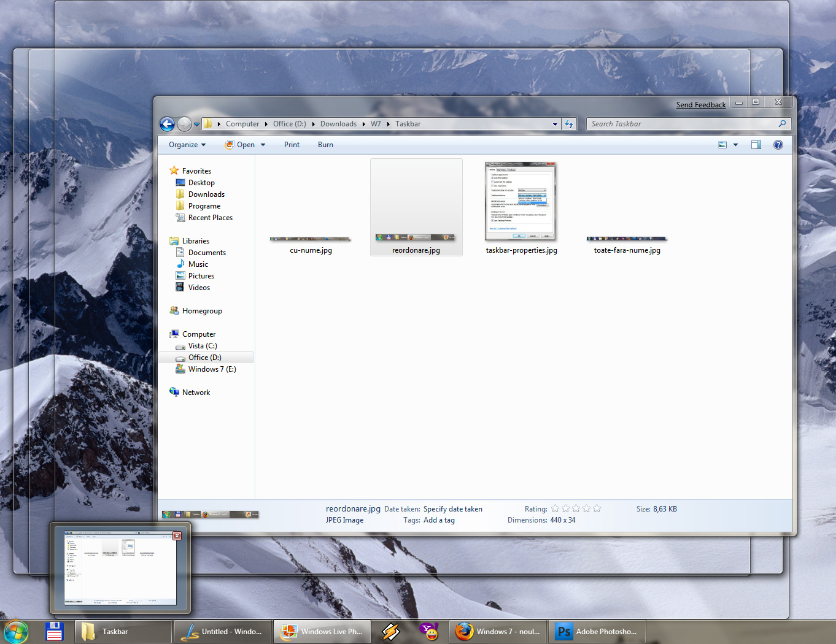Open Documents library
The width and height of the screenshot is (836, 644).
click(201, 253)
